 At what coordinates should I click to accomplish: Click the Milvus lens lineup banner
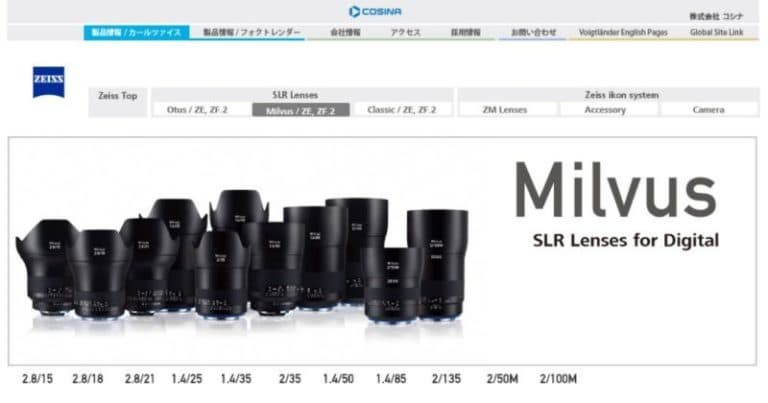(x=382, y=251)
